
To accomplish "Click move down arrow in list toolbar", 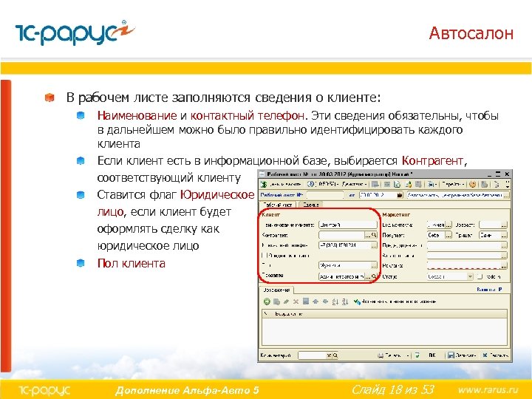I will 325,301.
